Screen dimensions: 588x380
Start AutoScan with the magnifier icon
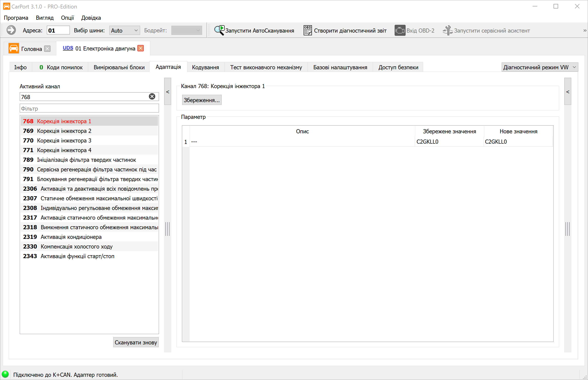(x=219, y=30)
